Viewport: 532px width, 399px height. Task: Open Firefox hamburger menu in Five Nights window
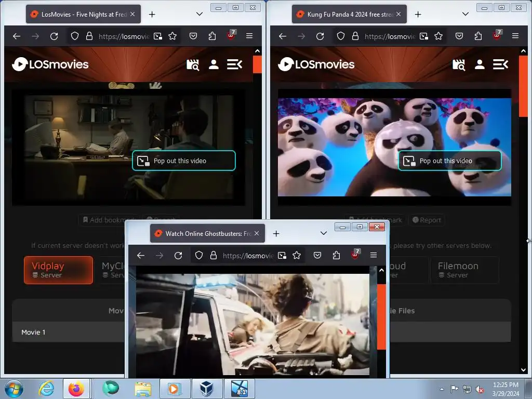[249, 36]
